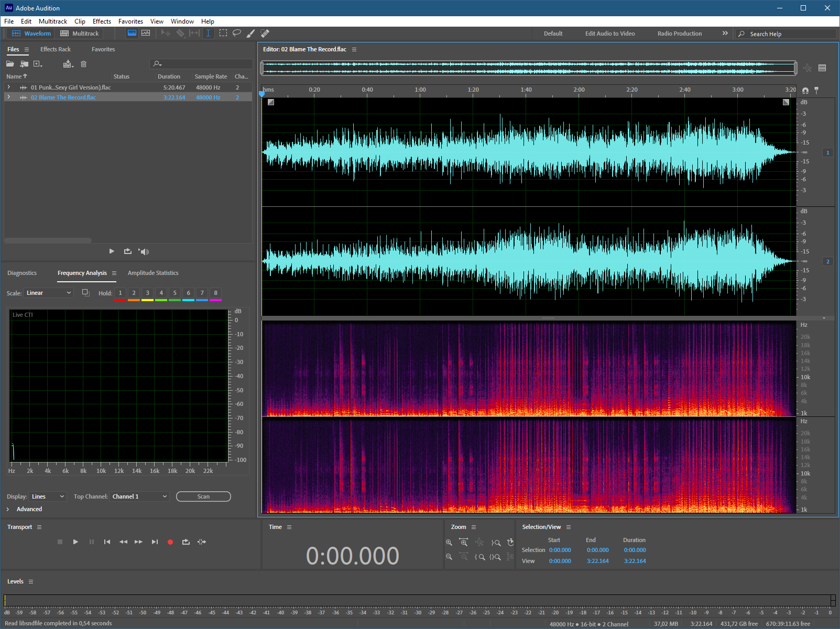This screenshot has width=840, height=629.
Task: Show more workspaces with double chevron
Action: (x=725, y=33)
